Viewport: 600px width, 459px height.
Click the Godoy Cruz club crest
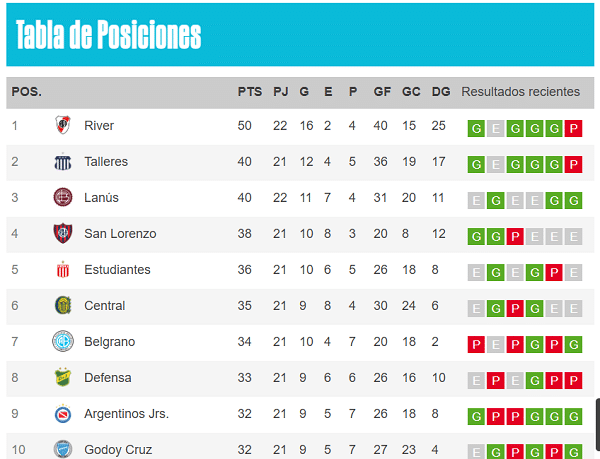pos(63,449)
